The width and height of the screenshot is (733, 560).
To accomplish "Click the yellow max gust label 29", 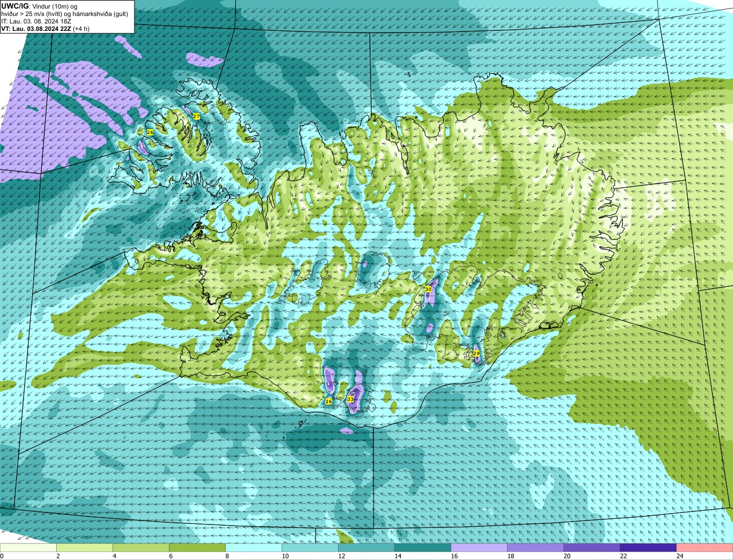I will click(x=476, y=353).
